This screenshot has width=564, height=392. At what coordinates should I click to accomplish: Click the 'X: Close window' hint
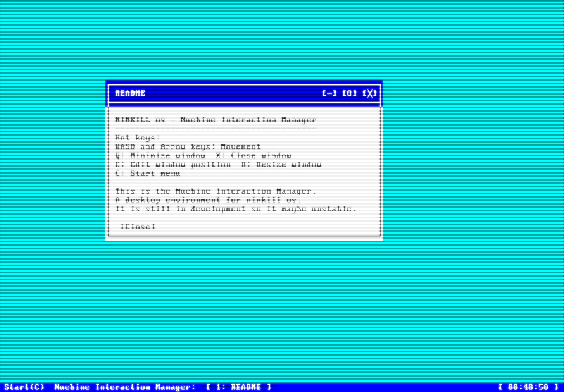(x=254, y=156)
